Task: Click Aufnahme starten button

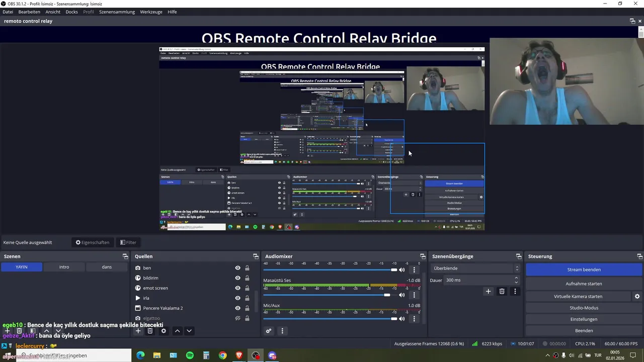Action: tap(584, 284)
